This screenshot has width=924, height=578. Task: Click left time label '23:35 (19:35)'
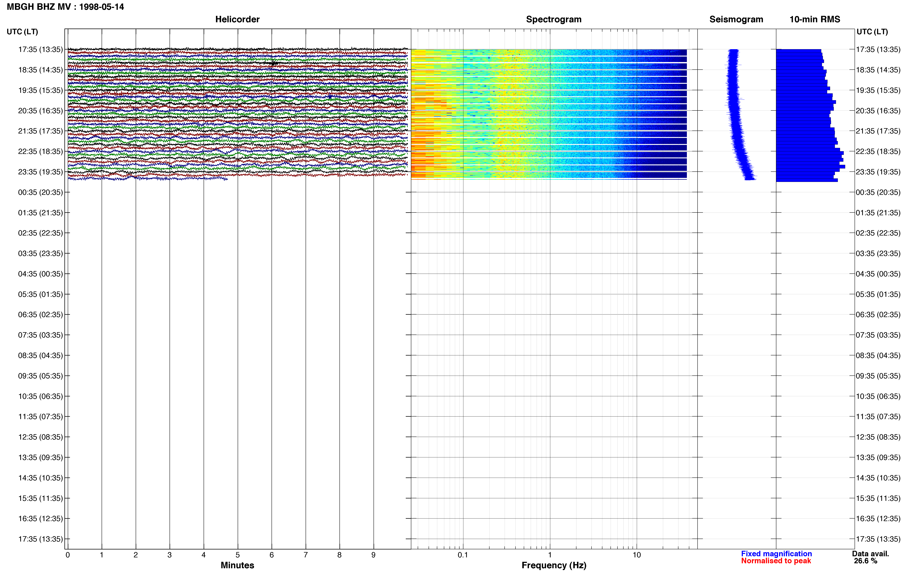41,172
